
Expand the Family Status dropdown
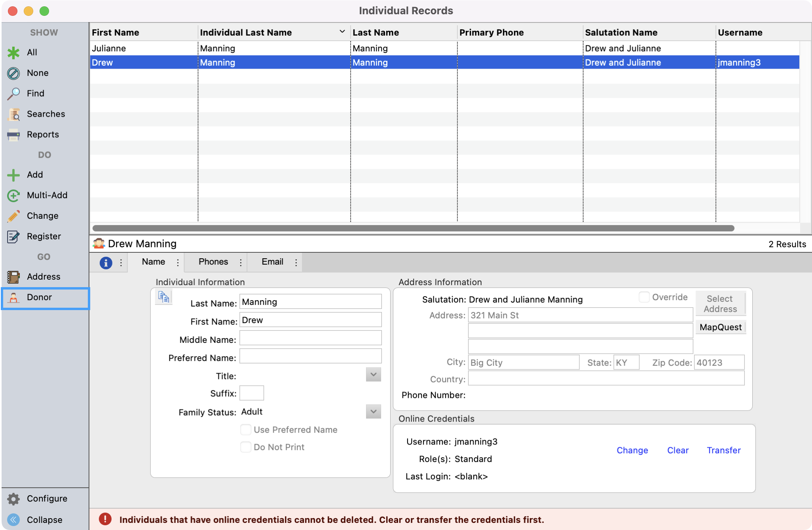[373, 412]
